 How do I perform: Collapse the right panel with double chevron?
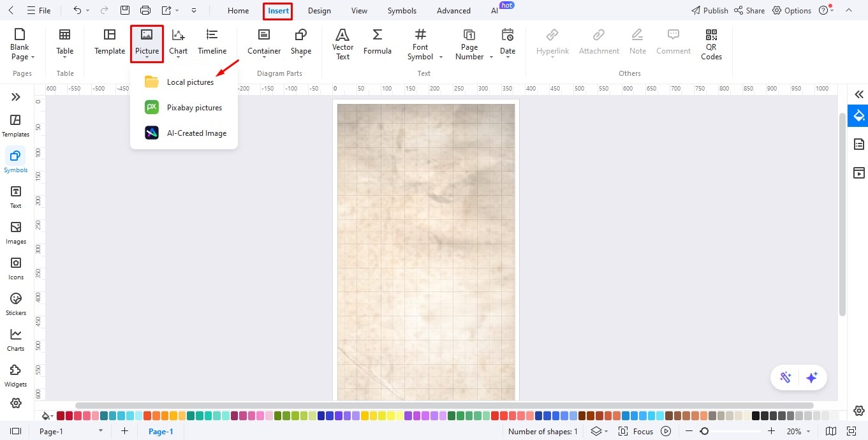click(x=858, y=94)
